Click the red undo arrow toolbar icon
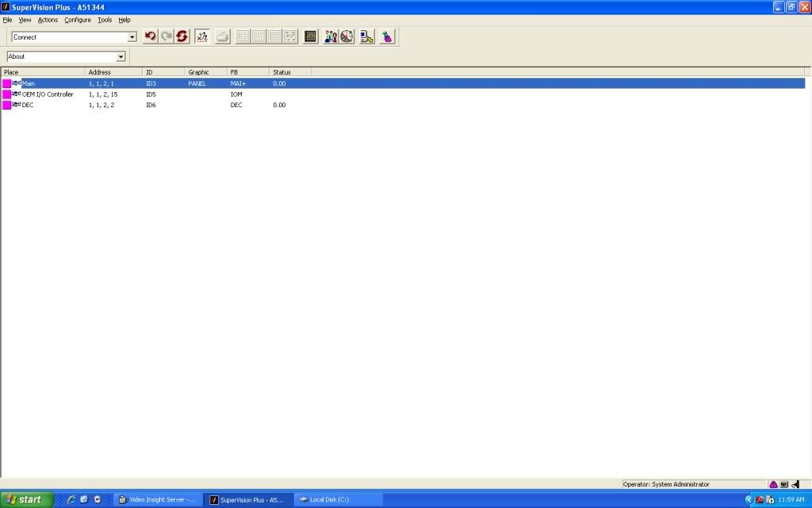Image resolution: width=812 pixels, height=508 pixels. (x=150, y=37)
